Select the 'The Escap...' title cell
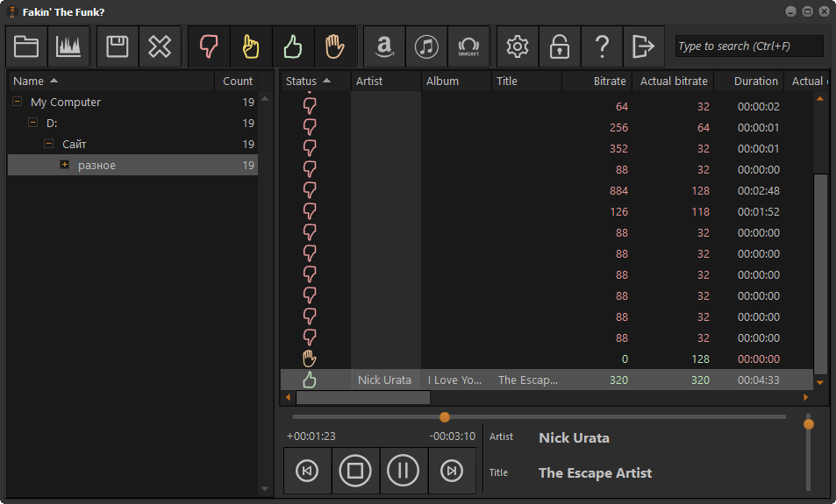836x504 pixels. (x=526, y=380)
